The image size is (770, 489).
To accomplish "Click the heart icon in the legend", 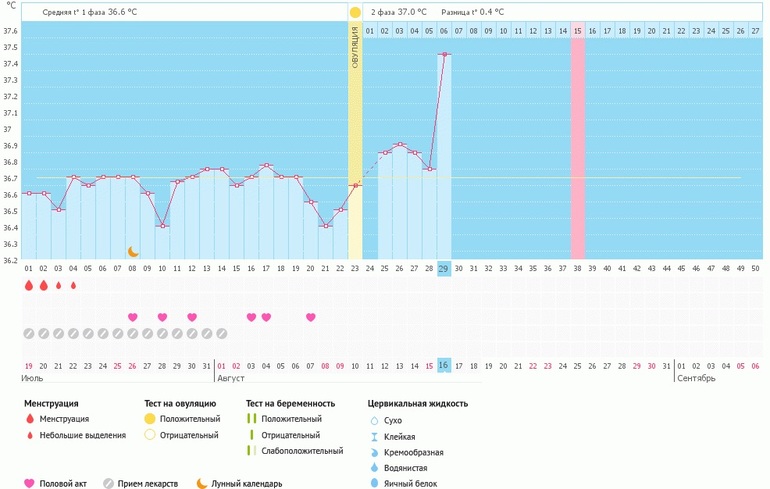I will pos(29,483).
